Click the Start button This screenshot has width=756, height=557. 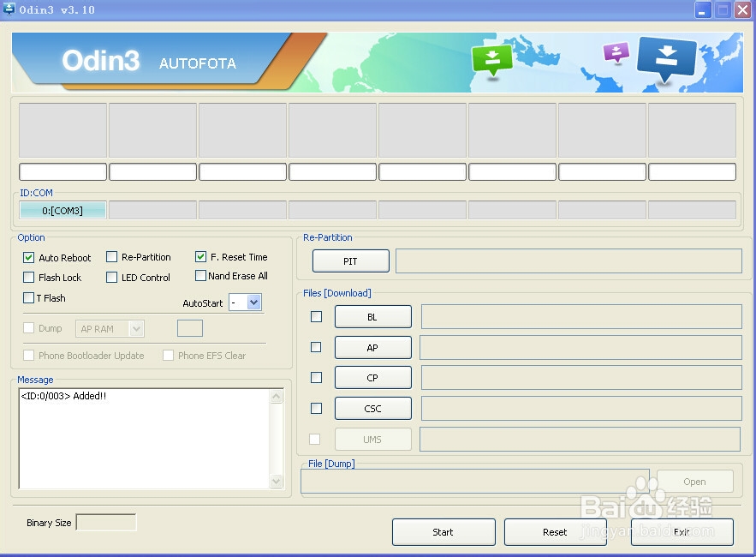(x=443, y=532)
